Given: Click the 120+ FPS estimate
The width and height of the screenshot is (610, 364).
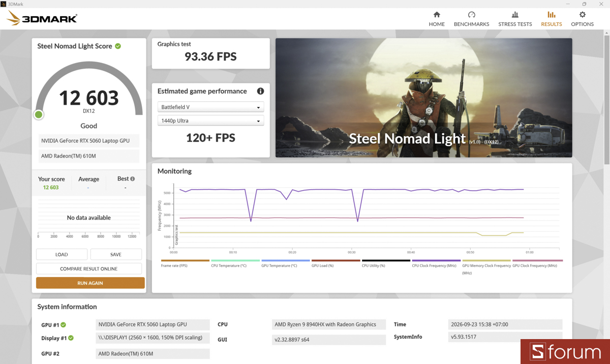Looking at the screenshot, I should coord(210,138).
